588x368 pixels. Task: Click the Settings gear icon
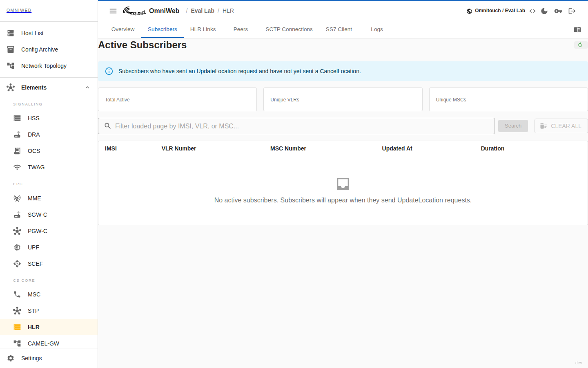pyautogui.click(x=11, y=358)
